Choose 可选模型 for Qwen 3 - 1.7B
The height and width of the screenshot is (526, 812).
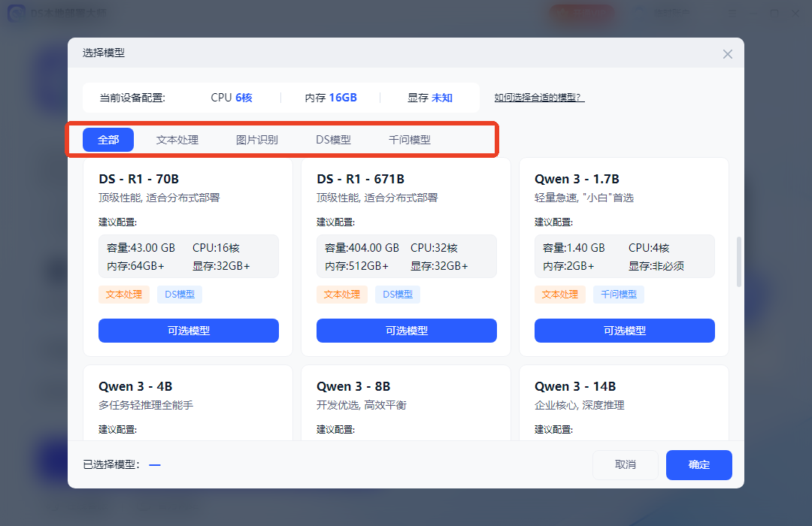(x=625, y=331)
